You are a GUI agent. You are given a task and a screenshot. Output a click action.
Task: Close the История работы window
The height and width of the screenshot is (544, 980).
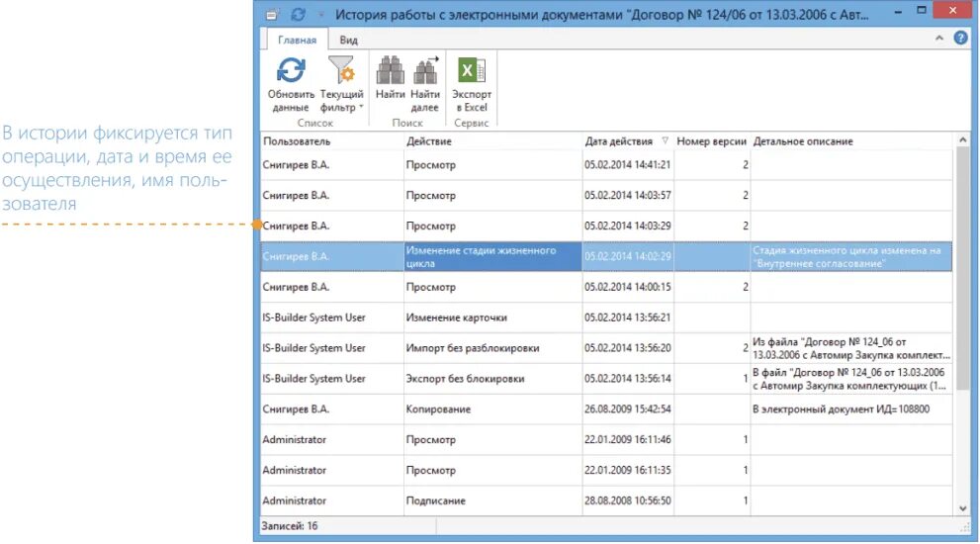click(952, 10)
